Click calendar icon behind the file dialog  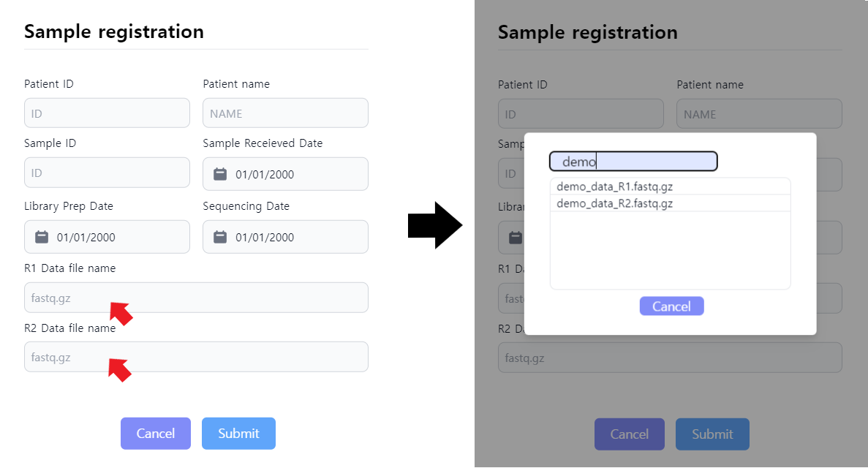point(516,238)
